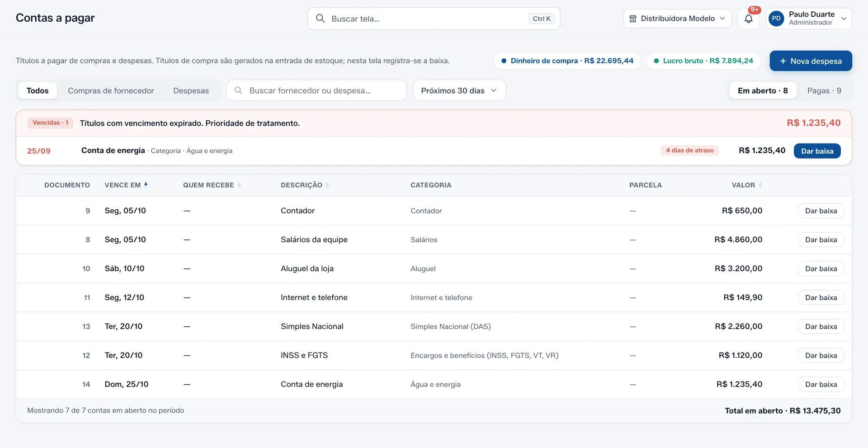Image resolution: width=868 pixels, height=448 pixels.
Task: Click the 4 dias de atraso badge
Action: (689, 151)
